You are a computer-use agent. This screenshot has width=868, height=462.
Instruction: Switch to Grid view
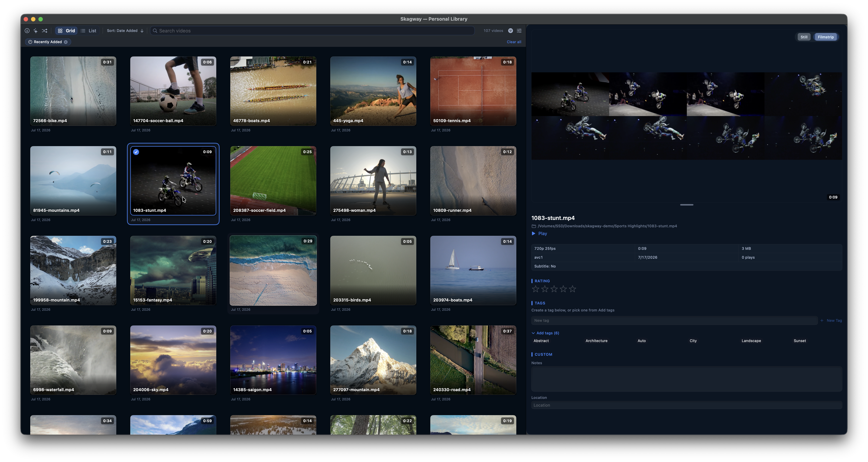tap(66, 31)
